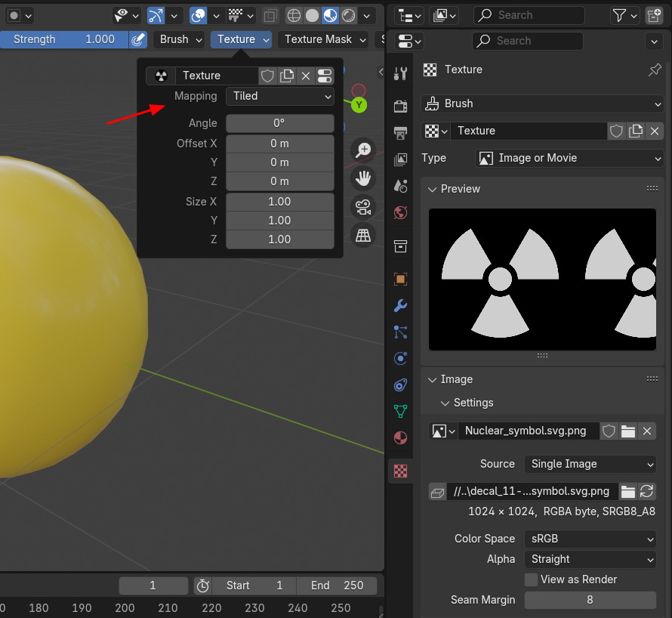Image resolution: width=672 pixels, height=618 pixels.
Task: Click the Size X 1.00 field
Action: [280, 202]
